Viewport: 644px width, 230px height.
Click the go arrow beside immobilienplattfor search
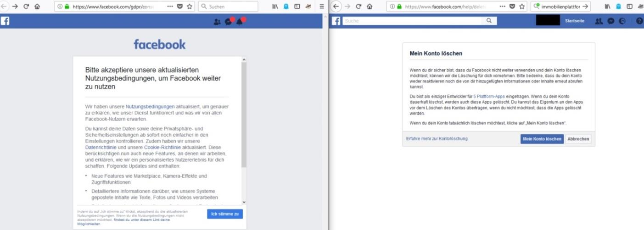coord(585,7)
